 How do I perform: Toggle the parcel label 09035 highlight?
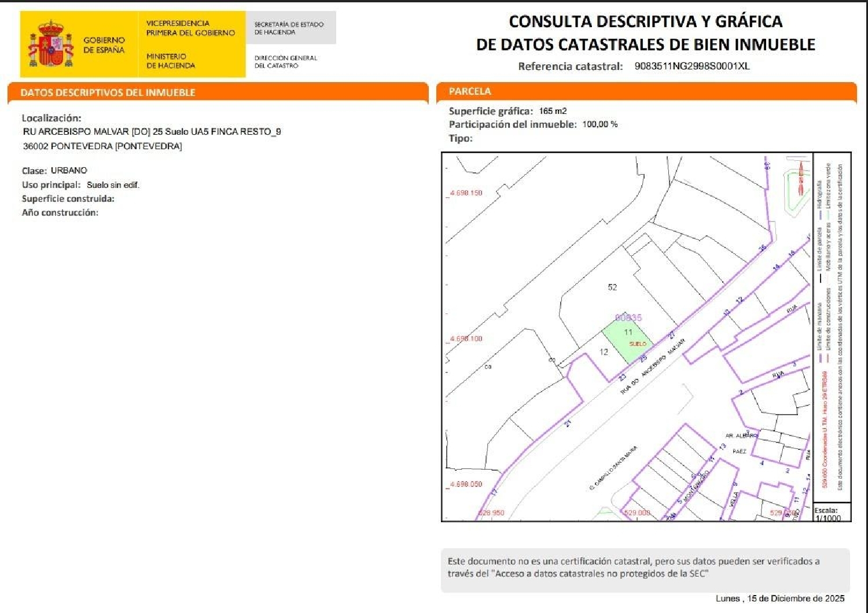click(x=629, y=317)
